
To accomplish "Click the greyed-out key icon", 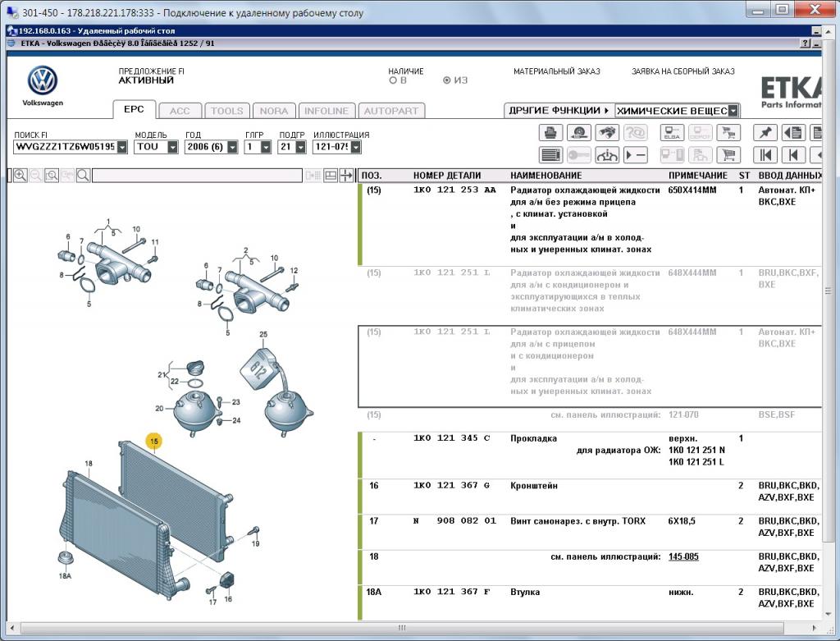I will 578,155.
